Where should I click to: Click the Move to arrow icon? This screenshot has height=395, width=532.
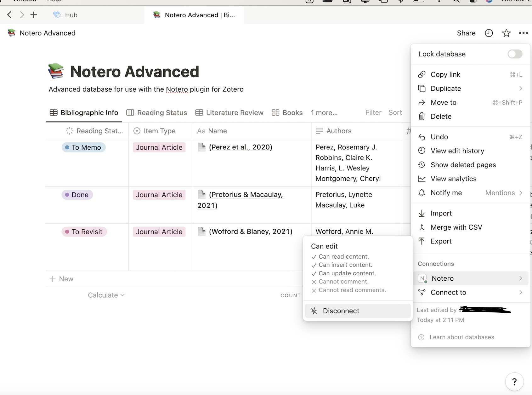(x=422, y=103)
